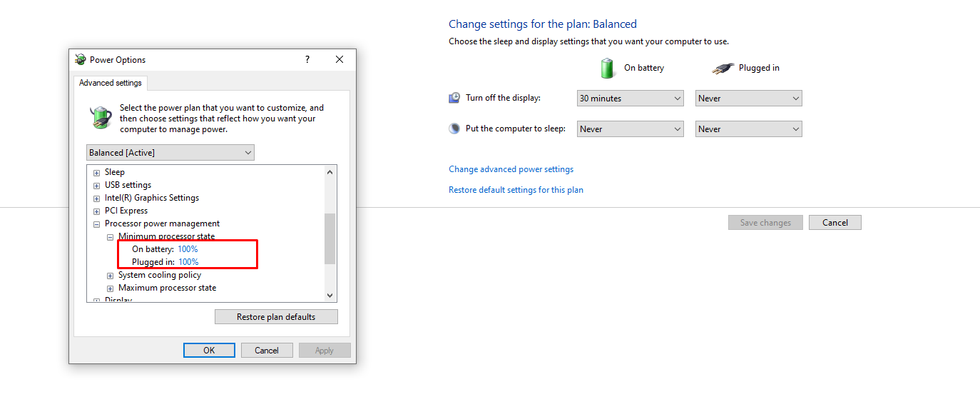
Task: Open Put computer to sleep Plugged in dropdown
Action: pyautogui.click(x=748, y=129)
